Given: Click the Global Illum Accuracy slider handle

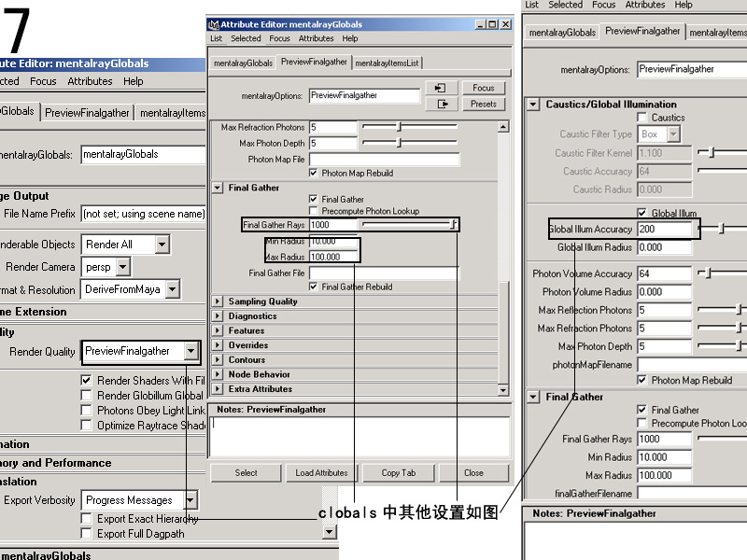Looking at the screenshot, I should 721,229.
